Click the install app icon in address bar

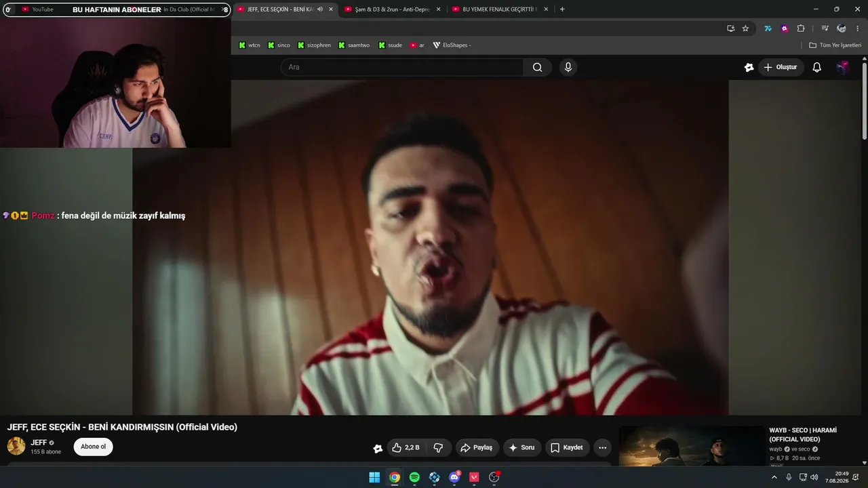(730, 28)
